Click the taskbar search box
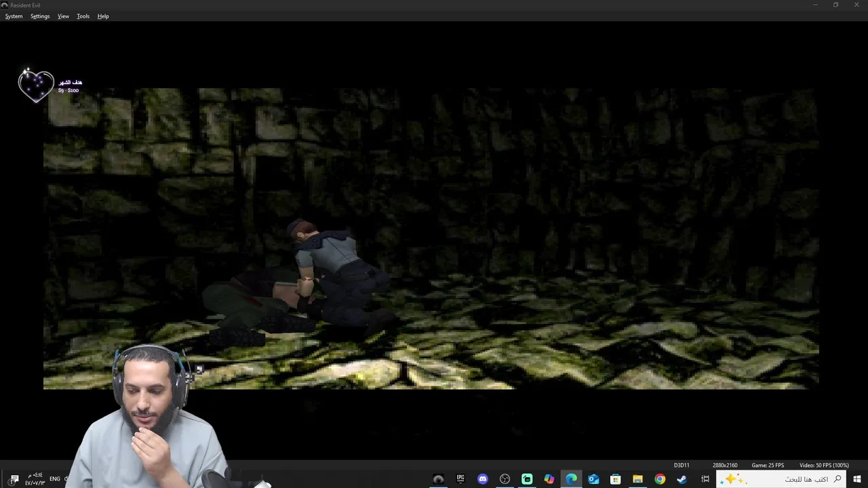 click(x=781, y=479)
